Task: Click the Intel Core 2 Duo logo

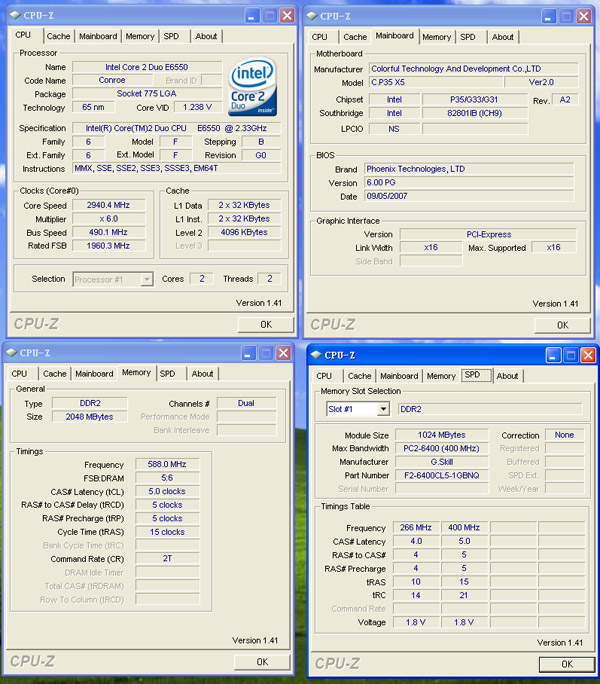Action: (252, 87)
